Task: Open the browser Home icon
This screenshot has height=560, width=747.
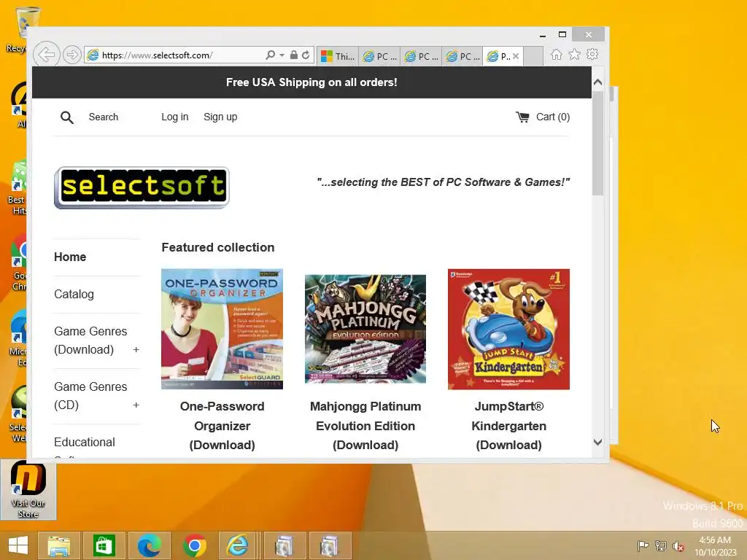Action: click(556, 54)
